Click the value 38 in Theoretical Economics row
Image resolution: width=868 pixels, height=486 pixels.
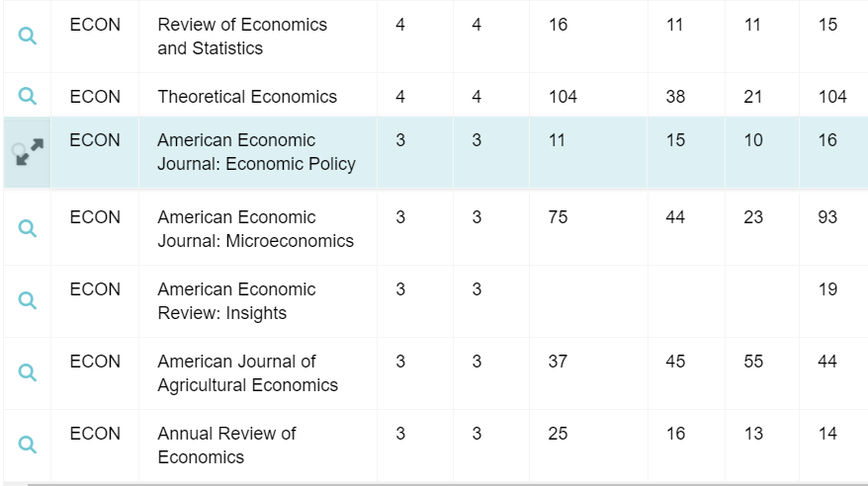(x=675, y=97)
